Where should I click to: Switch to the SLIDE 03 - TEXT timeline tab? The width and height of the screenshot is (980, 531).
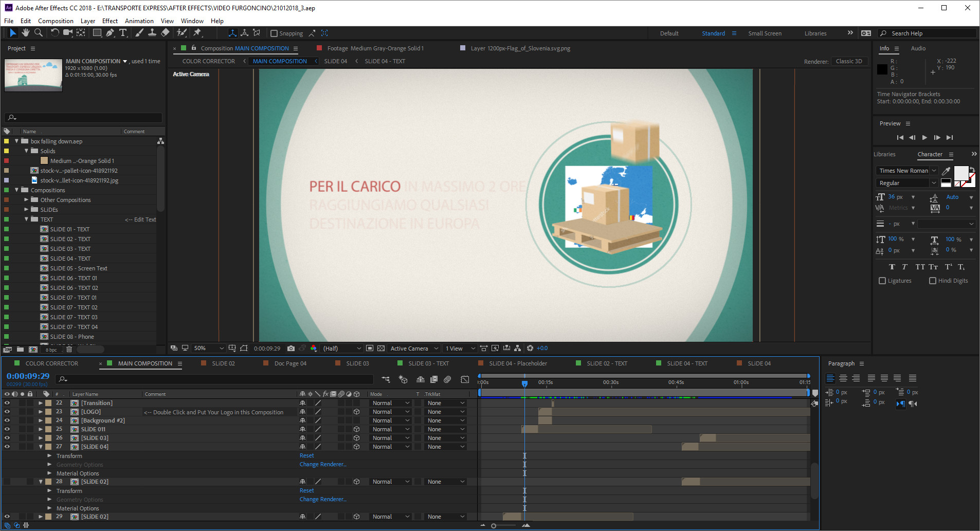428,363
